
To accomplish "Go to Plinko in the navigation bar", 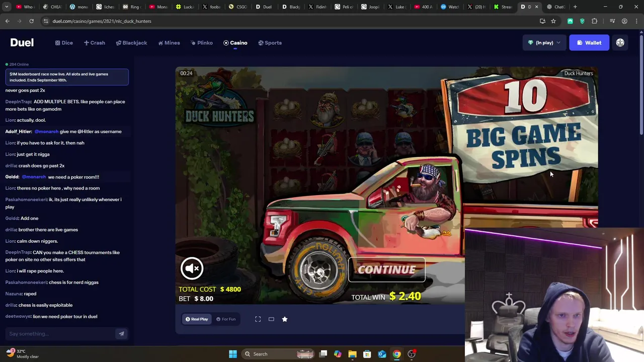I will (201, 43).
